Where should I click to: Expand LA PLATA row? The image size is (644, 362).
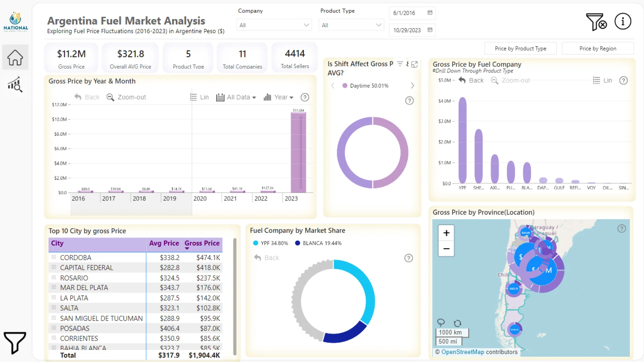[x=54, y=298]
